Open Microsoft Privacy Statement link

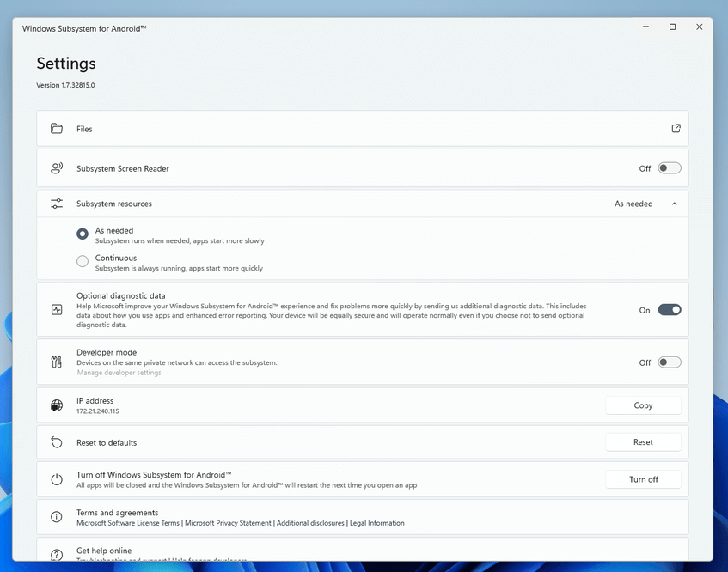pos(228,523)
